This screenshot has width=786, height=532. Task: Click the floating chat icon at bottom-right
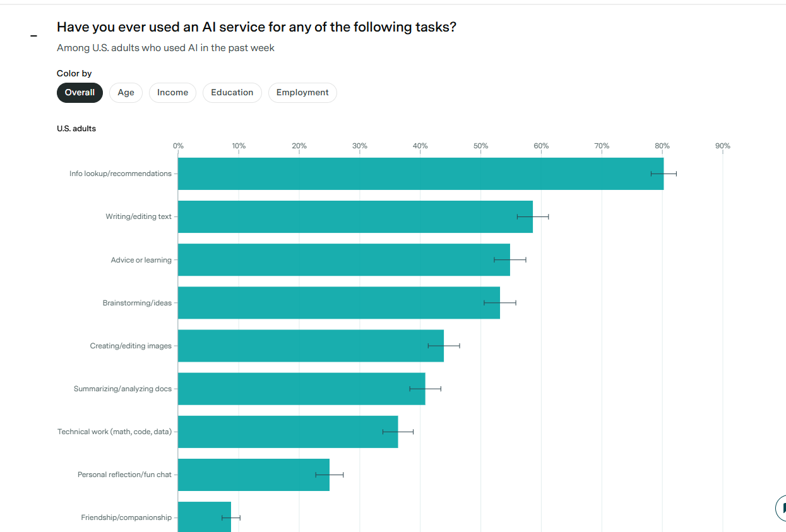[782, 507]
